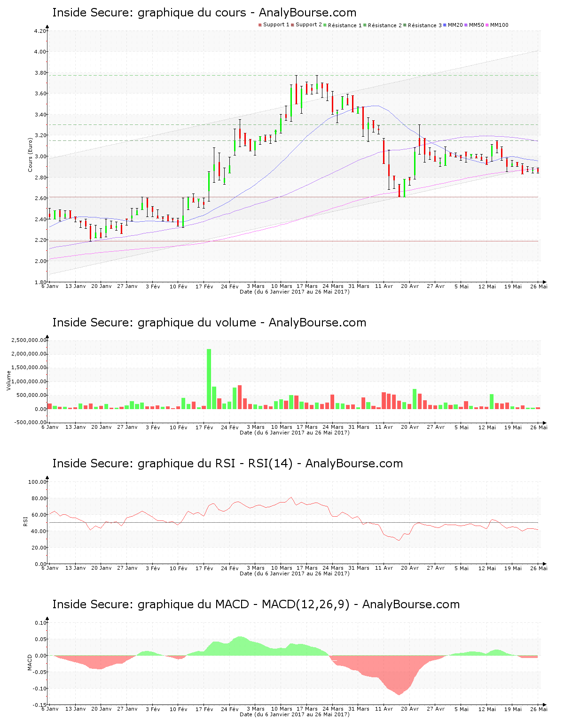The image size is (564, 728).
Task: Select the Résistance 3 legend label
Action: pos(425,25)
